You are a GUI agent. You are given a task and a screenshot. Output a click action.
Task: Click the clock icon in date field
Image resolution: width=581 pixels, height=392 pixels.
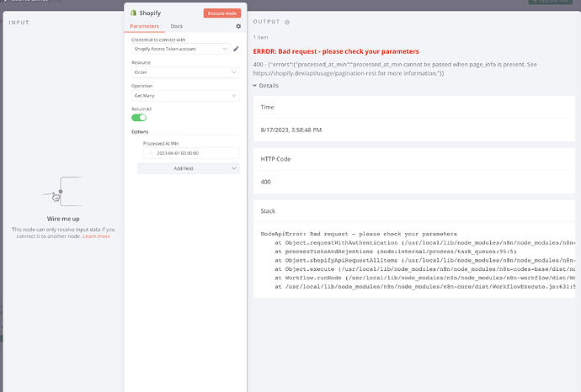(152, 153)
